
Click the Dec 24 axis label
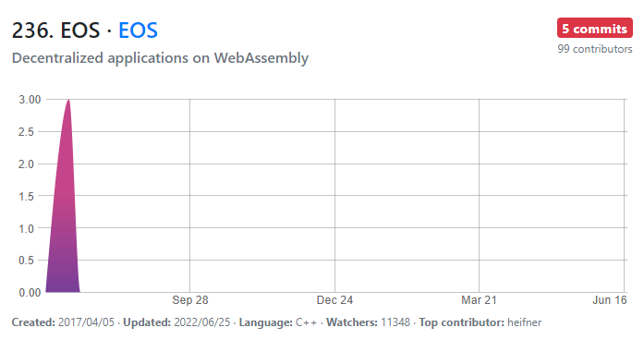(x=334, y=300)
